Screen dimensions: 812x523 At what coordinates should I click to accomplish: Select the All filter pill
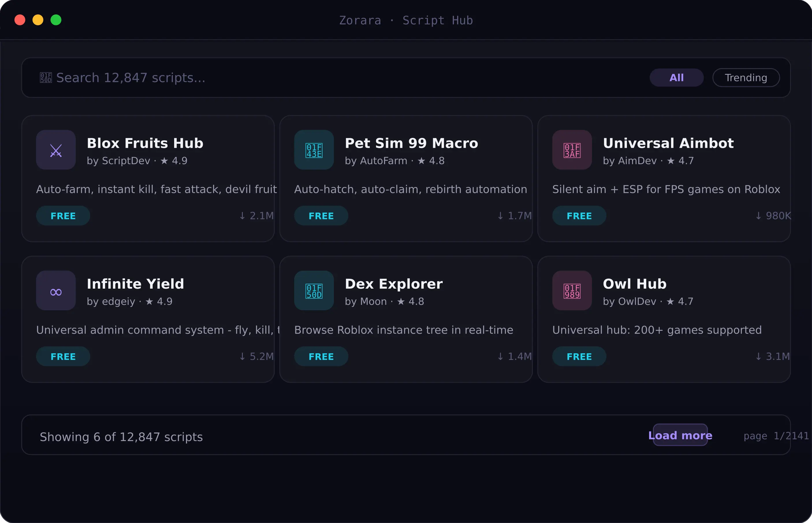pyautogui.click(x=677, y=78)
